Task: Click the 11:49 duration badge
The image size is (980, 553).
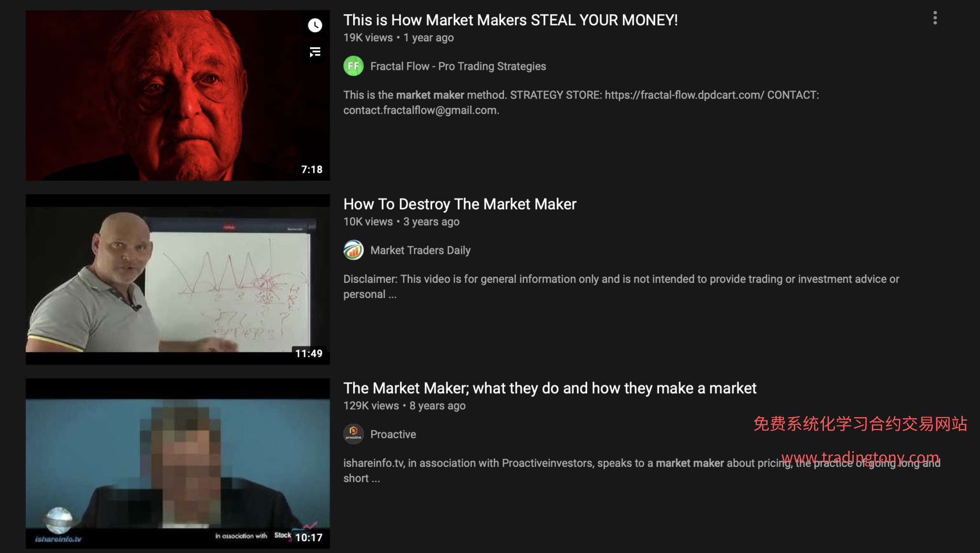Action: pyautogui.click(x=309, y=354)
